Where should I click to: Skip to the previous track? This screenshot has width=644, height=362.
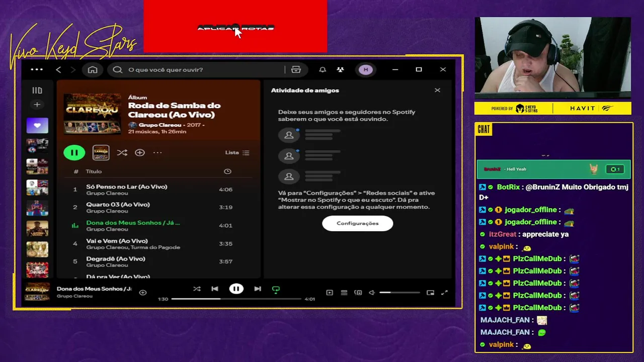point(215,289)
